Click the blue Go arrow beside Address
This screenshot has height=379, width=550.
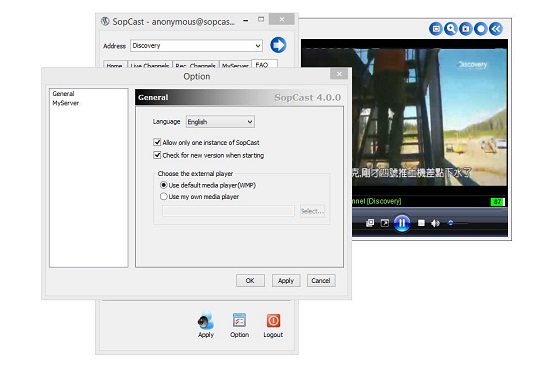point(278,45)
